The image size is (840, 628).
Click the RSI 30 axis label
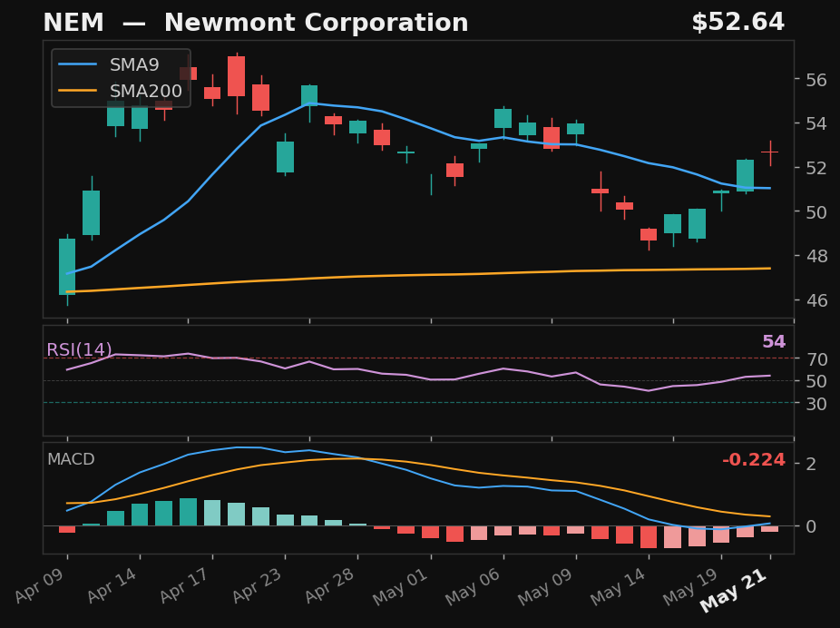(816, 404)
